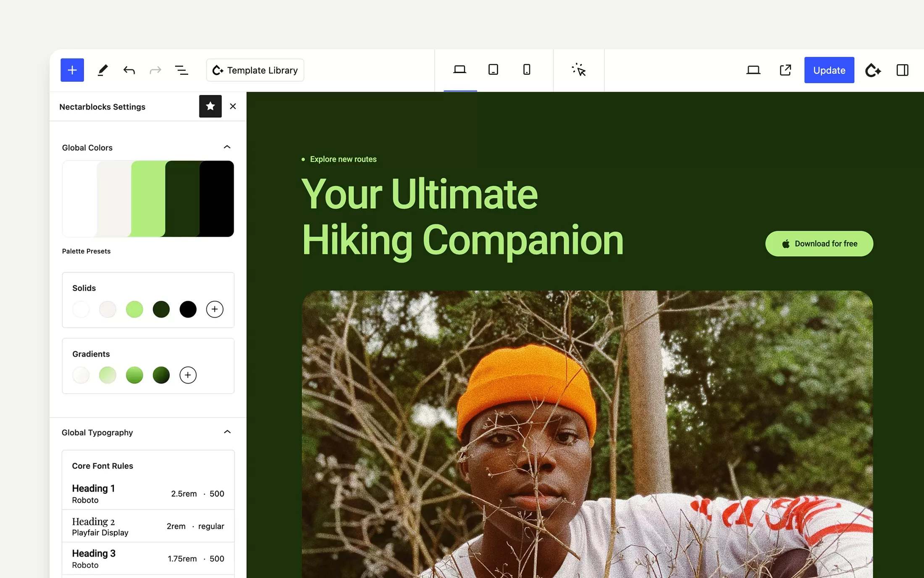
Task: Add a new solid color
Action: pos(215,309)
